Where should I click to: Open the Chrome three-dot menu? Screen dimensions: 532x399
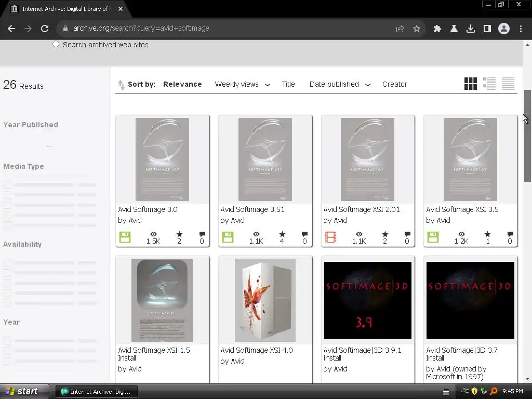pos(521,29)
